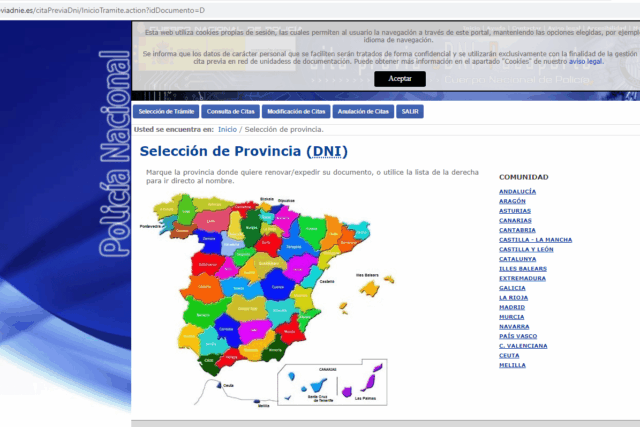This screenshot has width=640, height=427.
Task: Pick dark green Almería province on map
Action: 274,350
